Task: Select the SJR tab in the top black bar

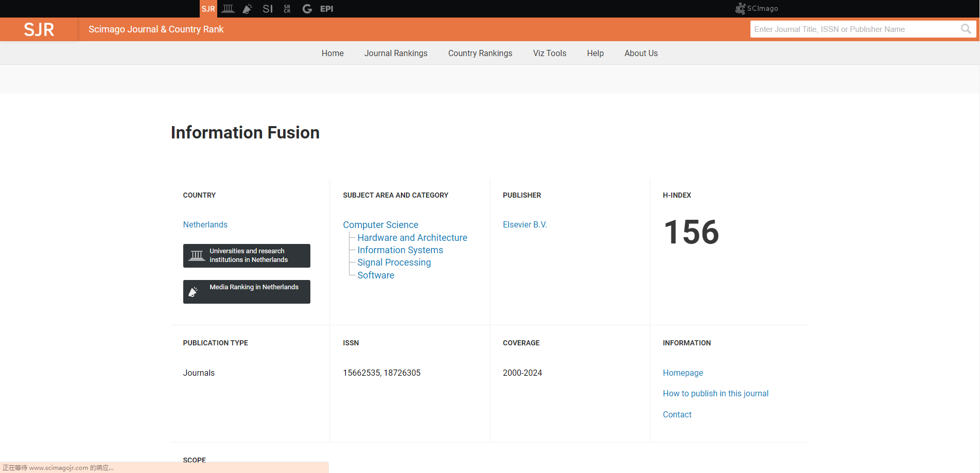Action: pyautogui.click(x=208, y=9)
